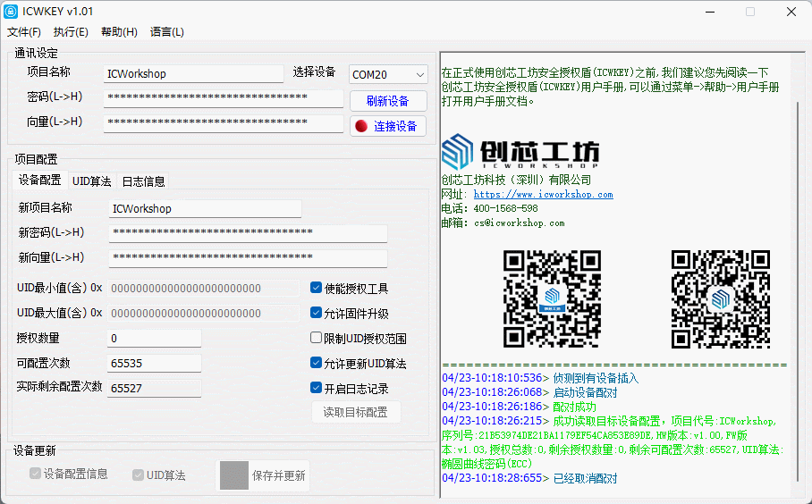Click the 向量(L->H) input field

pyautogui.click(x=224, y=123)
